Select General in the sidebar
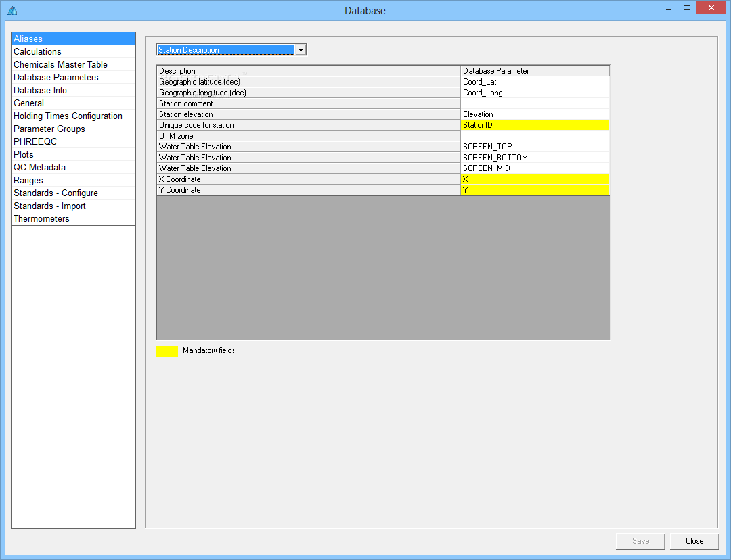The image size is (731, 560). [x=73, y=103]
